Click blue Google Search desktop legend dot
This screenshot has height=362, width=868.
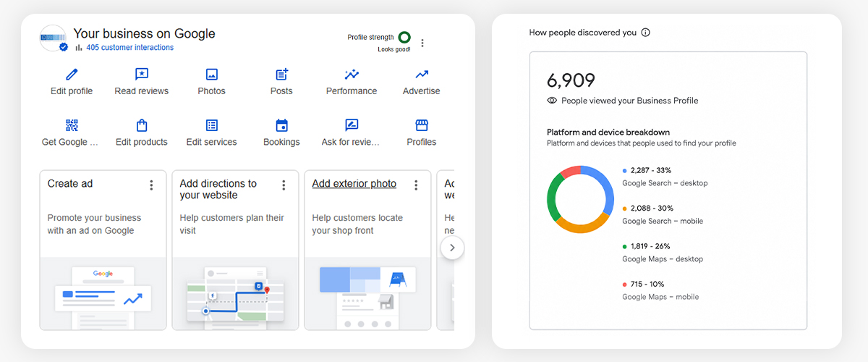[625, 171]
